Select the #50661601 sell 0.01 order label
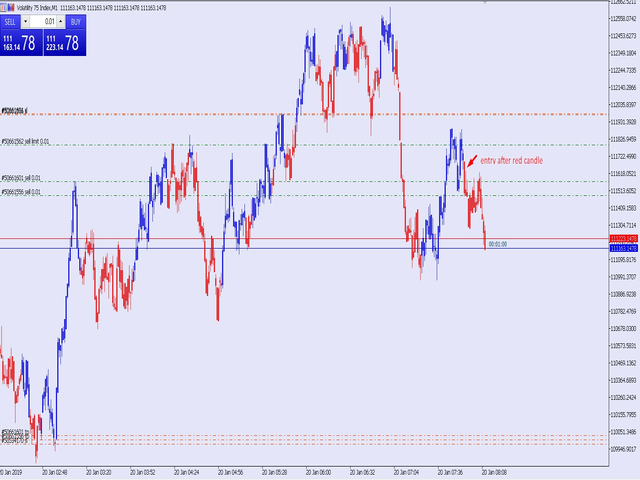The width and height of the screenshot is (640, 480). [21, 178]
